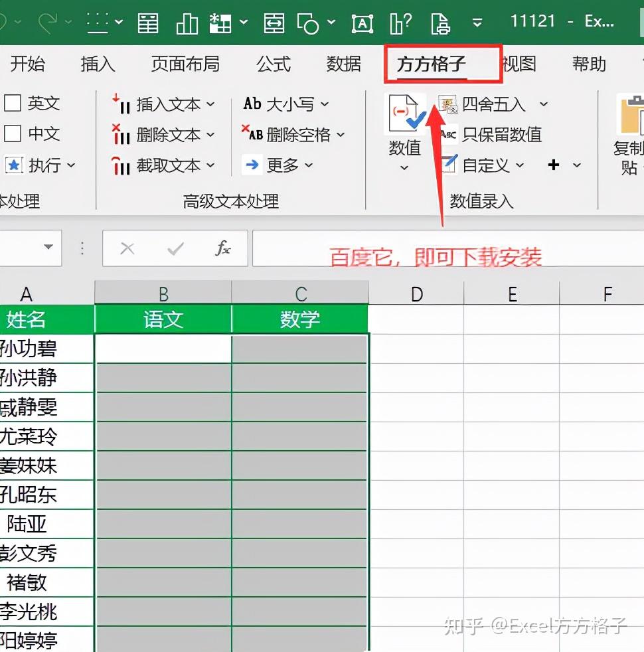Image resolution: width=644 pixels, height=652 pixels.
Task: Click the 四舍五入 rounding icon
Action: click(448, 104)
